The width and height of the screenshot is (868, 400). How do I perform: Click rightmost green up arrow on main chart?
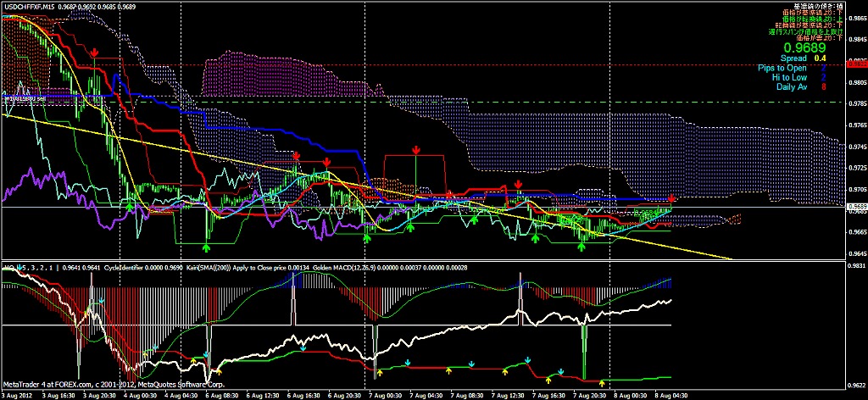[x=581, y=247]
